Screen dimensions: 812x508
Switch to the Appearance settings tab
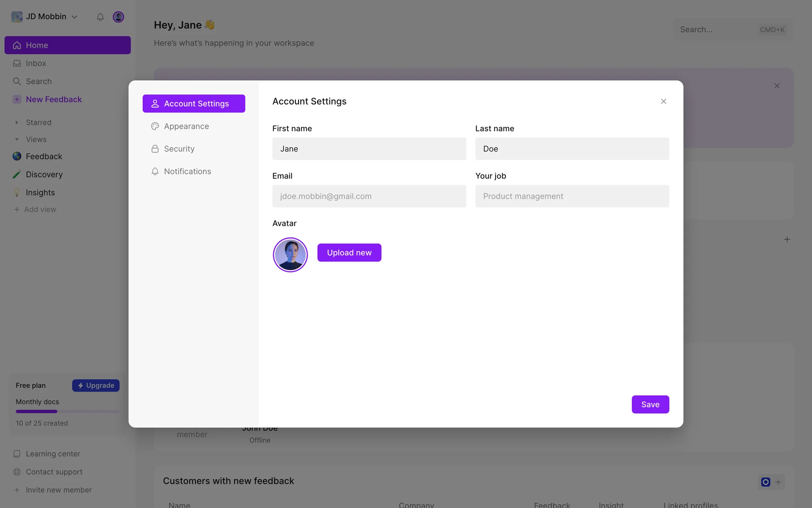[187, 126]
